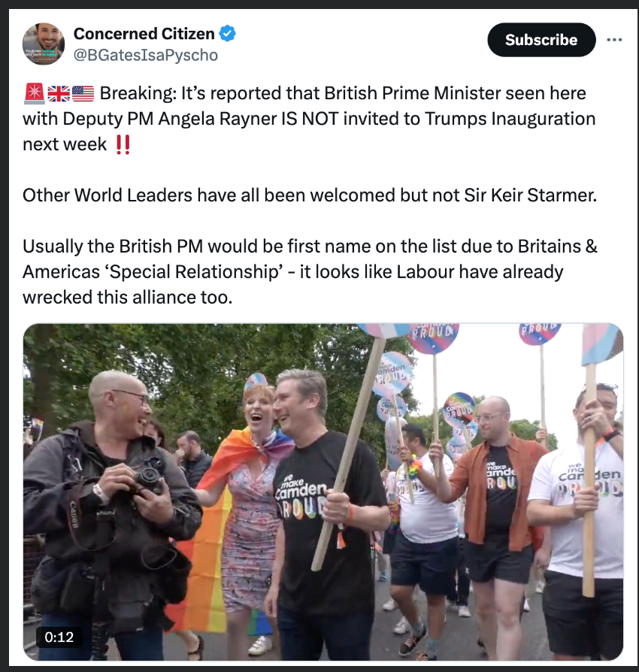Click the 'Special Relationship' paragraph text
The height and width of the screenshot is (672, 639).
click(x=308, y=271)
